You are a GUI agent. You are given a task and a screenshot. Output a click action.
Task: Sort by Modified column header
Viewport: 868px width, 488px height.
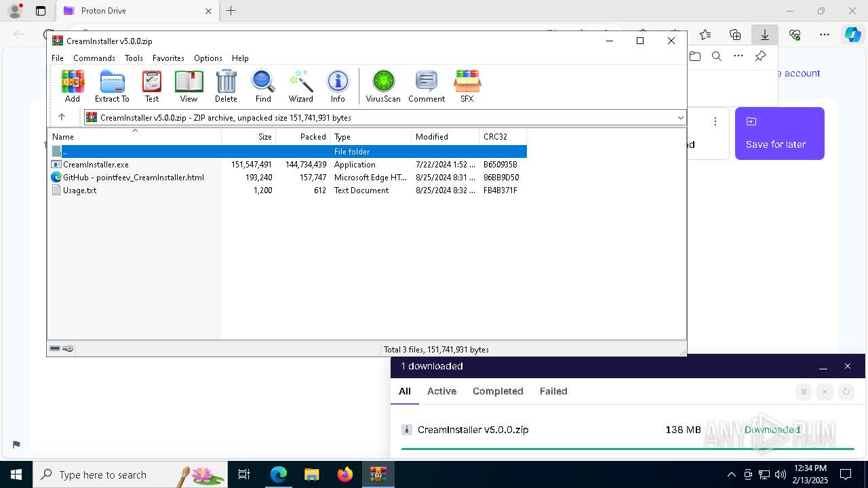[446, 137]
